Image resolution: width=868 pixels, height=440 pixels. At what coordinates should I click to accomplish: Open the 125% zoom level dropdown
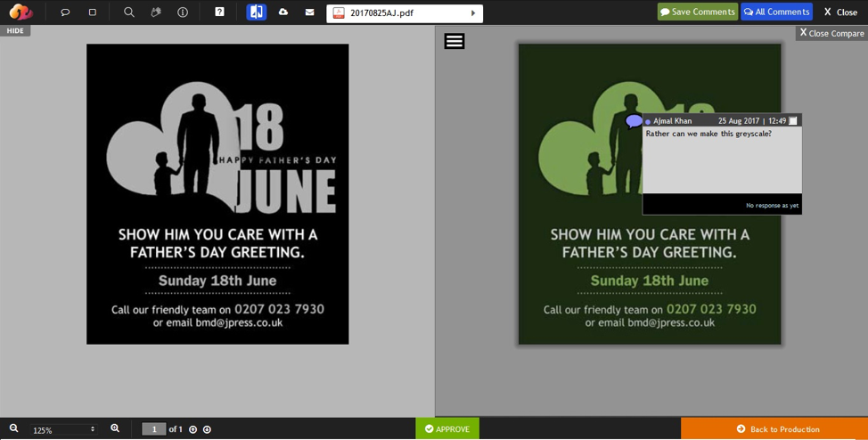(x=62, y=429)
